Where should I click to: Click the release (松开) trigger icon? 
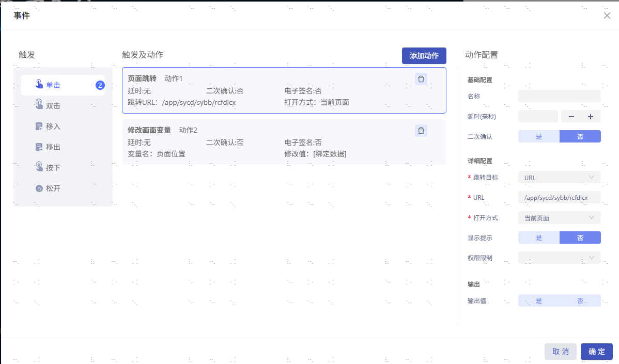[x=39, y=188]
